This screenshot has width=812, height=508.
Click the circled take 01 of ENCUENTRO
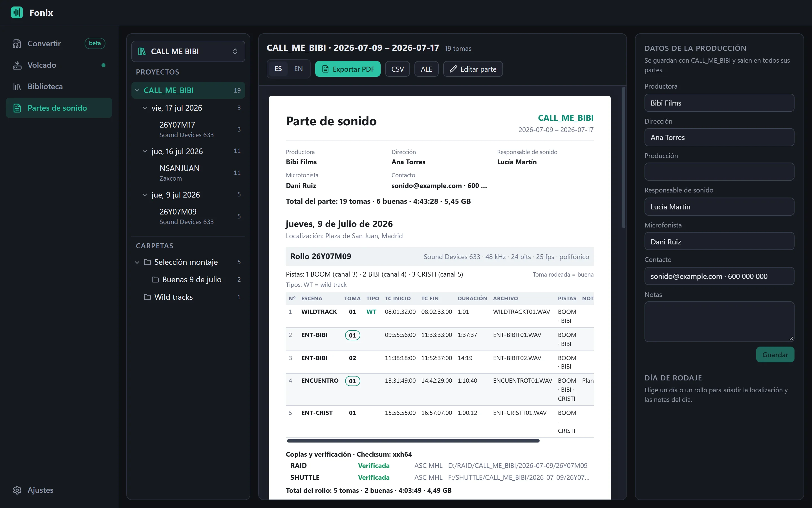click(352, 381)
